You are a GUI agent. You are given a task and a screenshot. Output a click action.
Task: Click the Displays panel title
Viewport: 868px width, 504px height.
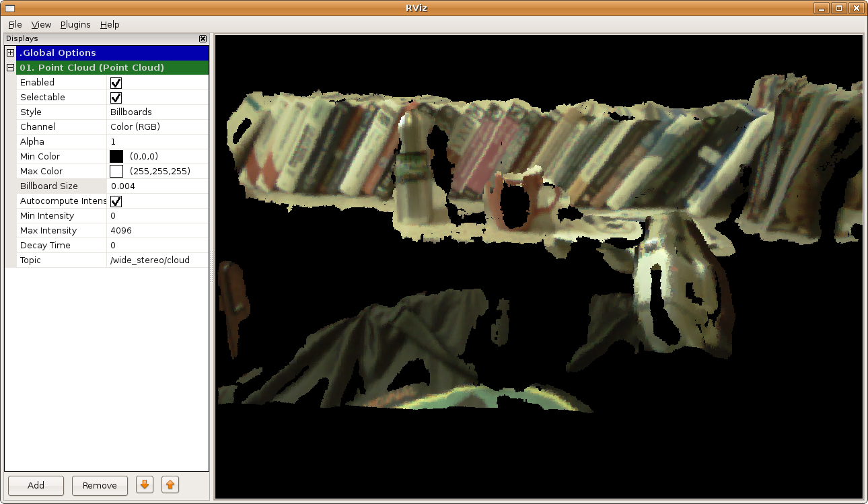point(22,39)
